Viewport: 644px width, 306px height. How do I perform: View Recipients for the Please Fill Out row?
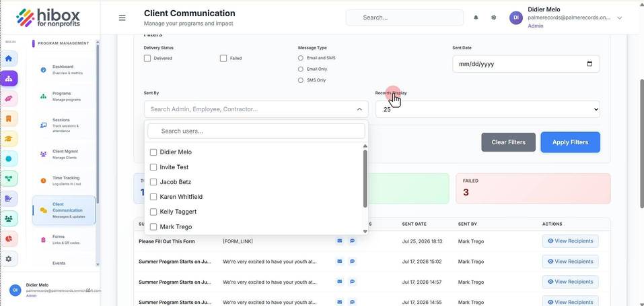click(571, 241)
